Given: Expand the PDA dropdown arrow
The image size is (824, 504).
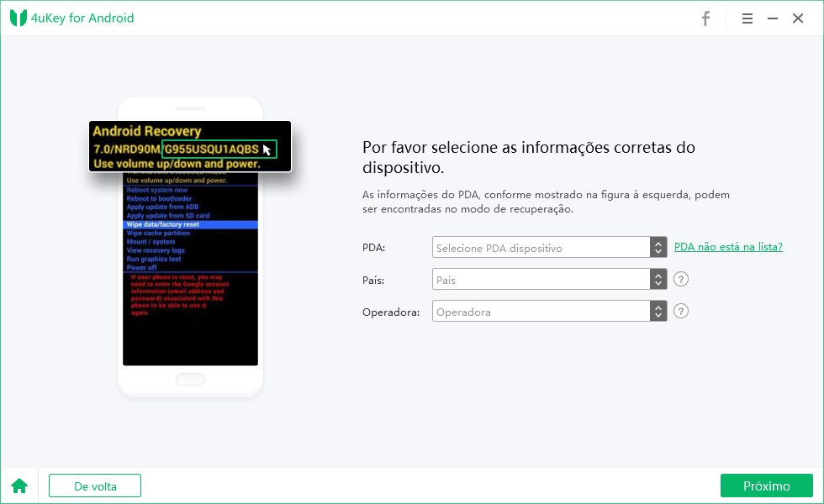Looking at the screenshot, I should (658, 247).
